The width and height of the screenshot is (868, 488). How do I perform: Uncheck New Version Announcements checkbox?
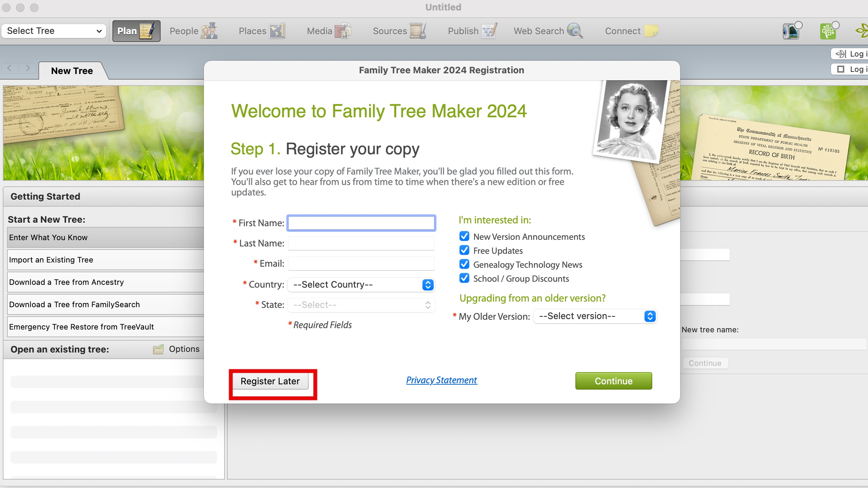click(464, 236)
